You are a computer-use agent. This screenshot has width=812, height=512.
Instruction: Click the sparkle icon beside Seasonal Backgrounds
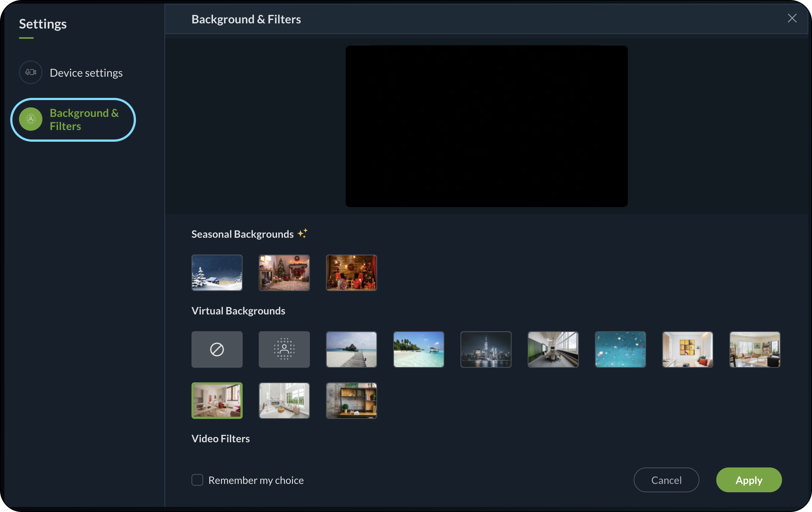pos(303,233)
